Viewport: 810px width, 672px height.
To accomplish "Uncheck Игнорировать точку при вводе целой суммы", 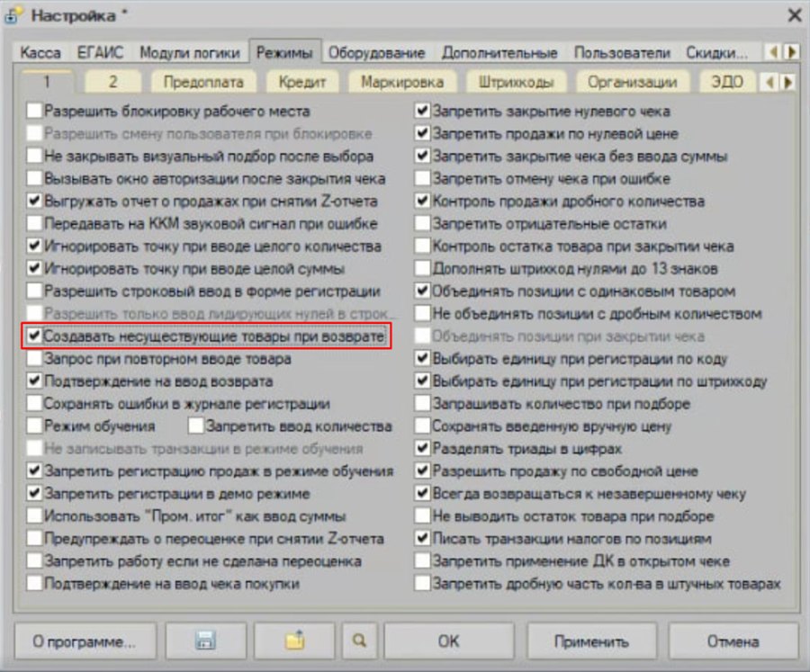I will [x=34, y=268].
